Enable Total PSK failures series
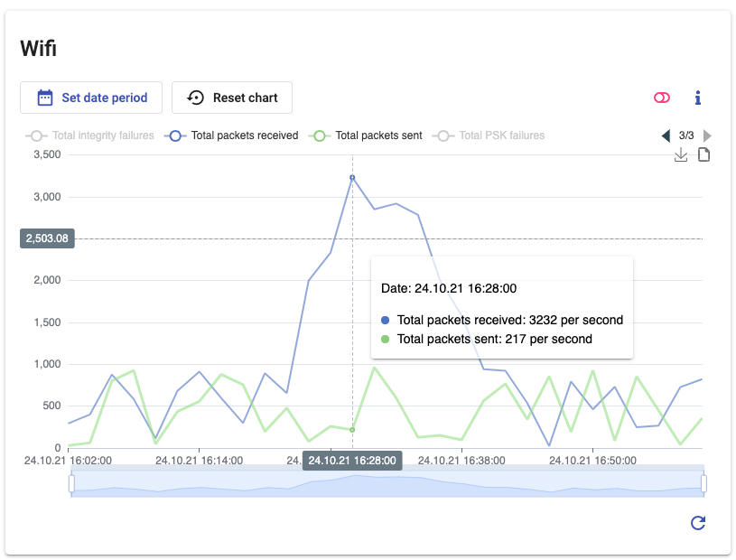Image resolution: width=736 pixels, height=560 pixels. coord(489,135)
